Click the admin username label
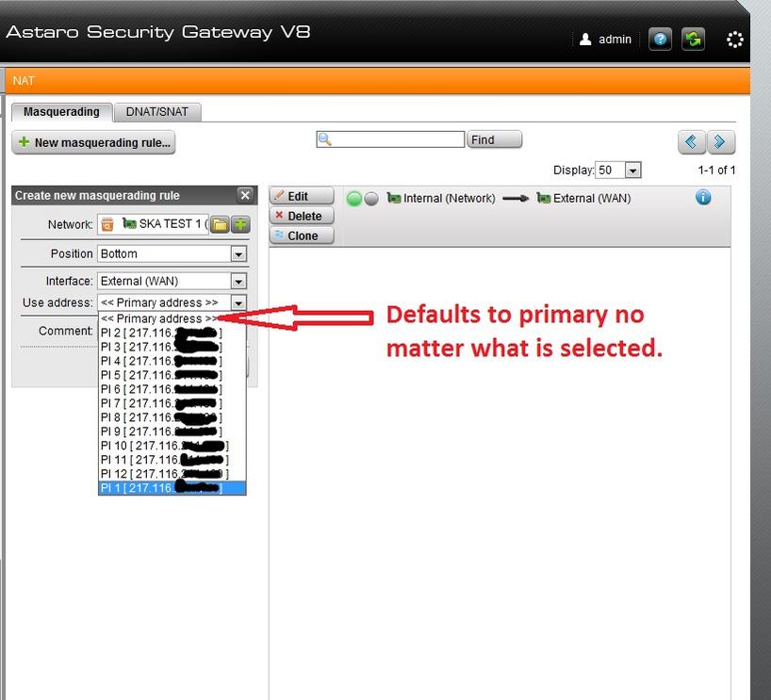 point(615,40)
